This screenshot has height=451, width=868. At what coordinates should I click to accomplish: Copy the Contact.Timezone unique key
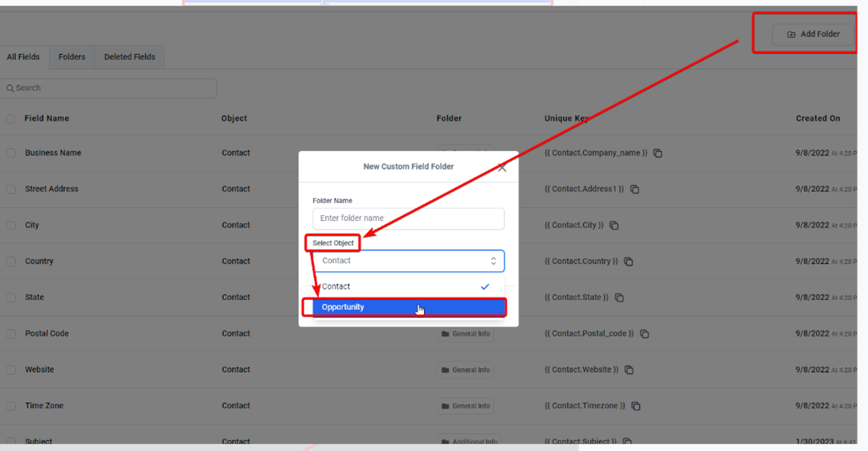pyautogui.click(x=635, y=406)
